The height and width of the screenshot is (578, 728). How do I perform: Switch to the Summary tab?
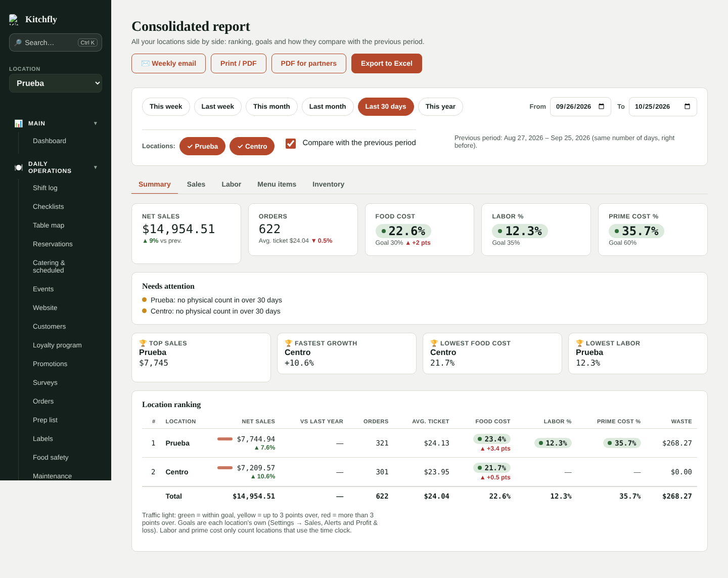155,184
